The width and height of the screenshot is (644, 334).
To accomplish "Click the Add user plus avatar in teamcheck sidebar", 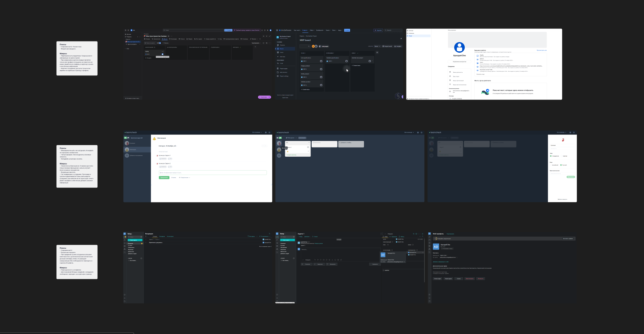I will click(x=127, y=155).
